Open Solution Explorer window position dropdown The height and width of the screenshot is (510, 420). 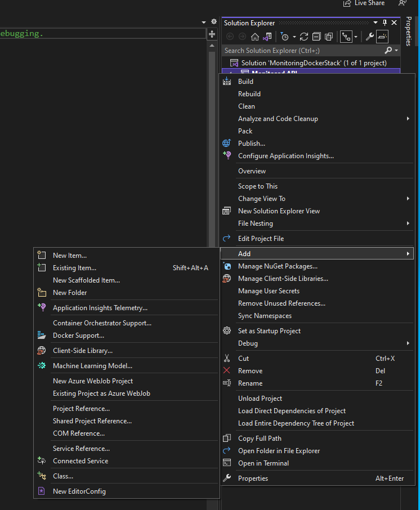[x=376, y=23]
